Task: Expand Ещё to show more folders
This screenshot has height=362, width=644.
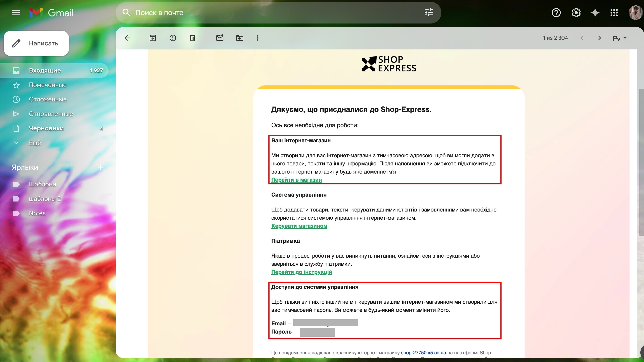Action: coord(54,143)
